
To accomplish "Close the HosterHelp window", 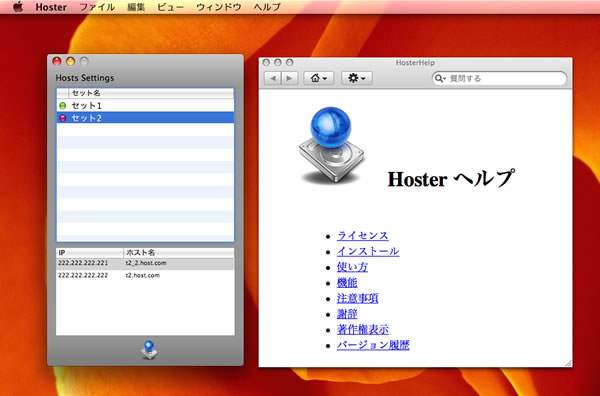I will coord(266,62).
